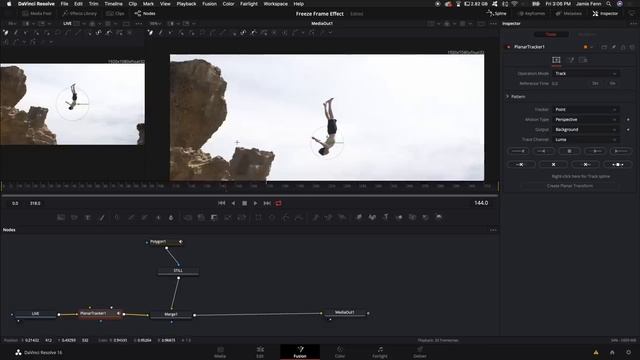Open the Motion Type dropdown set to Perspective
This screenshot has height=360, width=640.
(x=585, y=120)
